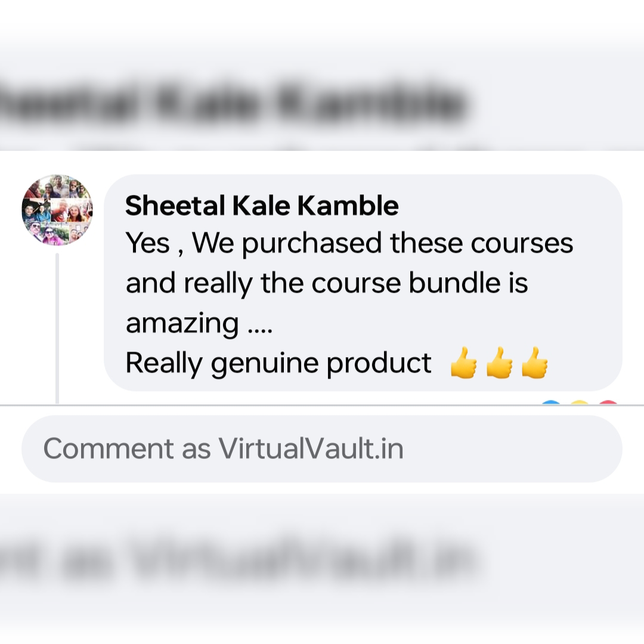Click the 'amazing ....' line of the comment
Image resolution: width=644 pixels, height=644 pixels.
199,323
